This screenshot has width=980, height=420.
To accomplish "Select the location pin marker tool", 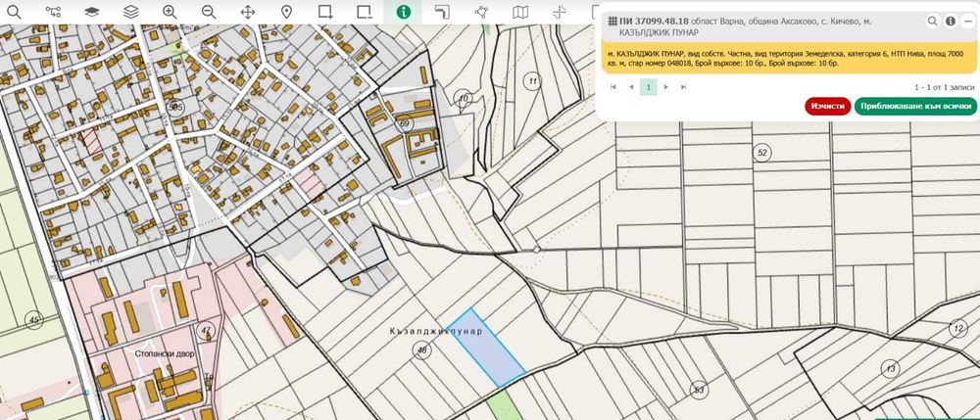I will pyautogui.click(x=286, y=12).
